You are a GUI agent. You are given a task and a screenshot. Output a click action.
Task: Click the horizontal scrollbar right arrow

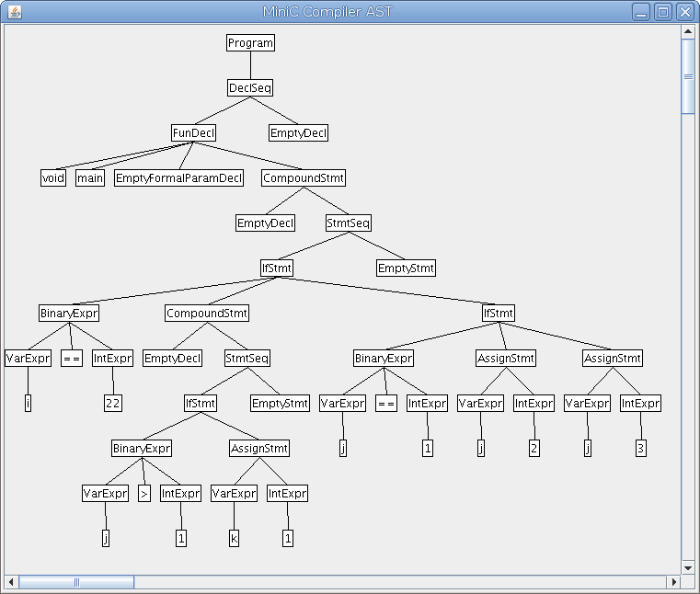pos(673,581)
